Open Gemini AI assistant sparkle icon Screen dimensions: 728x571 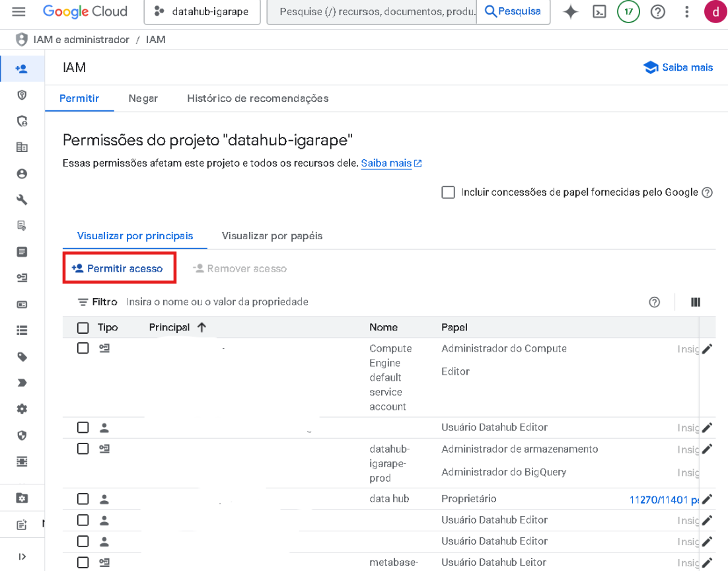point(570,12)
